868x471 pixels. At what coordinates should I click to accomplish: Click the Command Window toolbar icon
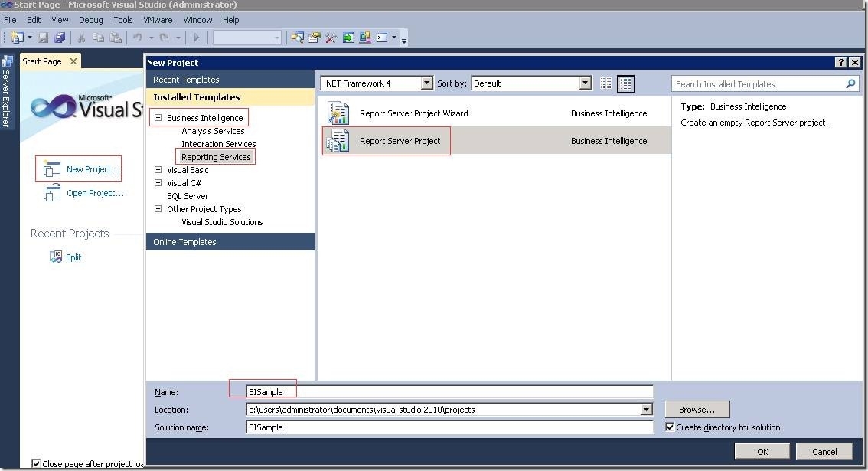coord(382,38)
